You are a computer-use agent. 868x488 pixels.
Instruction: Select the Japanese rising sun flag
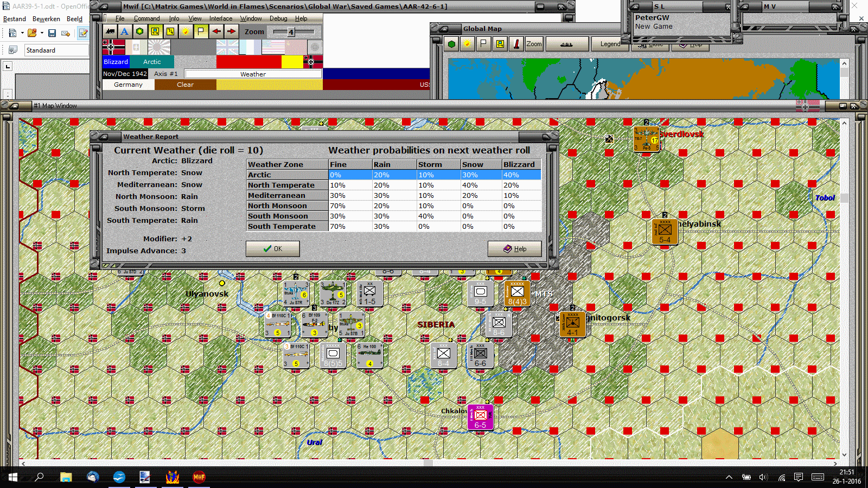159,47
